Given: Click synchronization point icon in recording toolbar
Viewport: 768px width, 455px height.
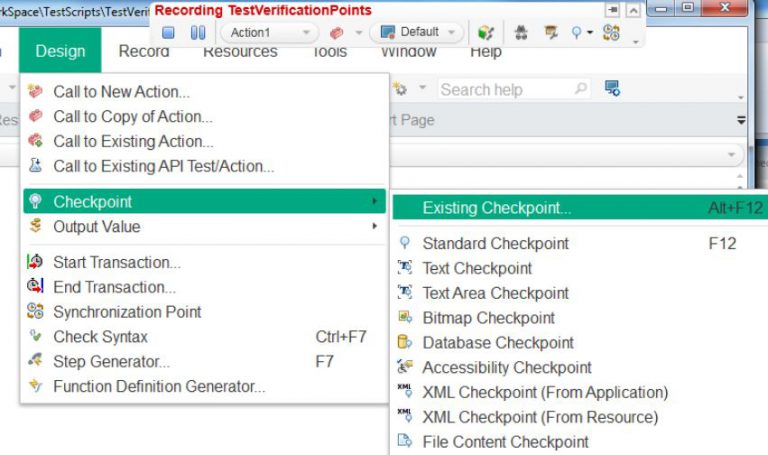Looking at the screenshot, I should click(611, 33).
